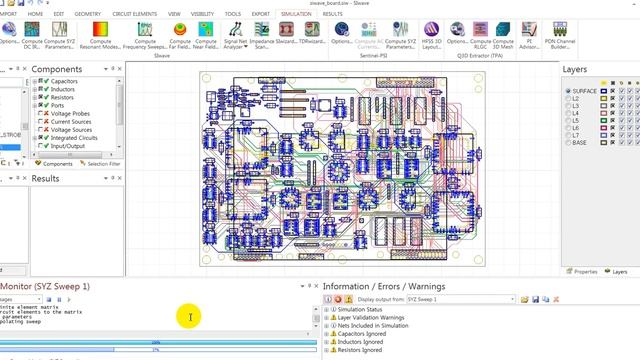Viewport: 640px width, 360px height.
Task: Start Compute Near Field
Action: [206, 36]
